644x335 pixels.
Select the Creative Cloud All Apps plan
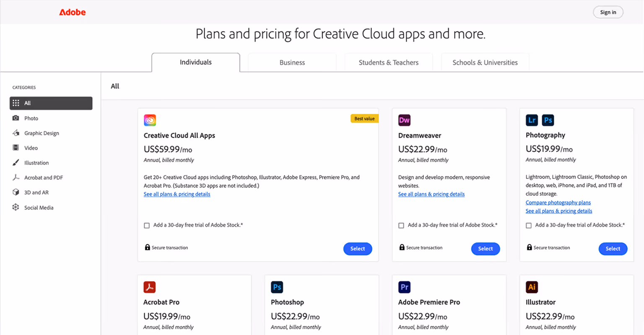[x=357, y=249]
